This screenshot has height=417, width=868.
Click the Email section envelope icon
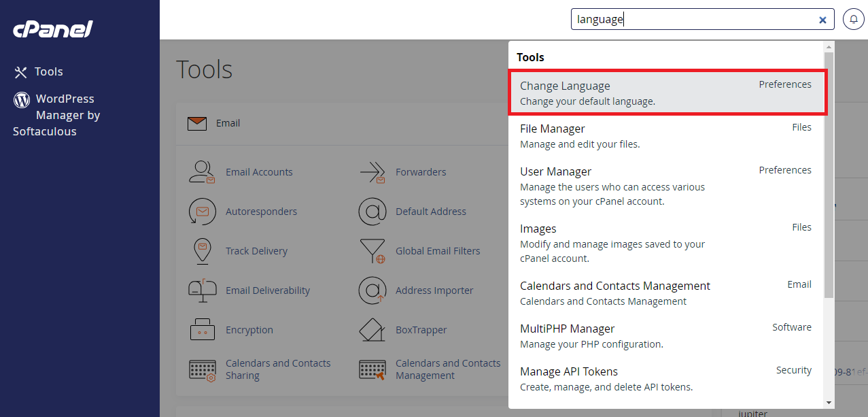point(197,123)
